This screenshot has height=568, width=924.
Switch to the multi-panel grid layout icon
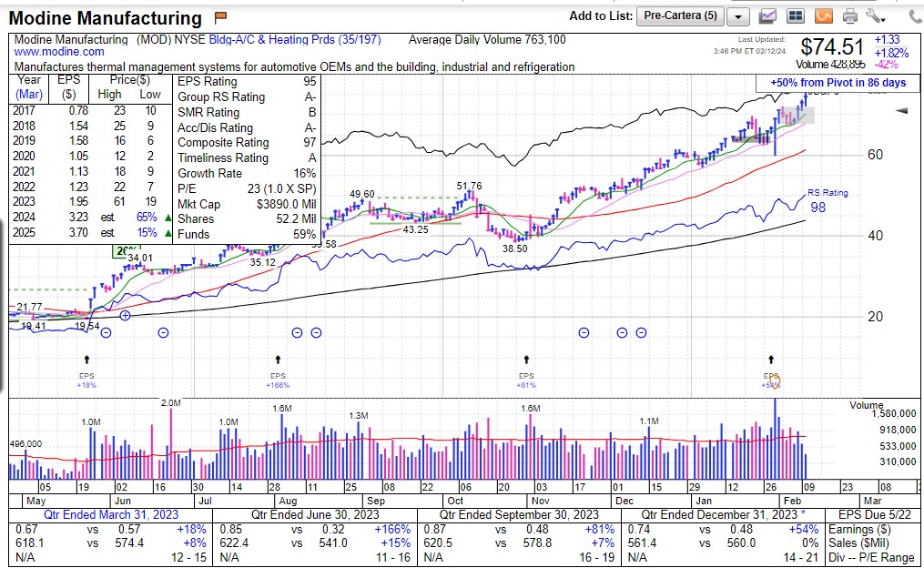(x=796, y=15)
